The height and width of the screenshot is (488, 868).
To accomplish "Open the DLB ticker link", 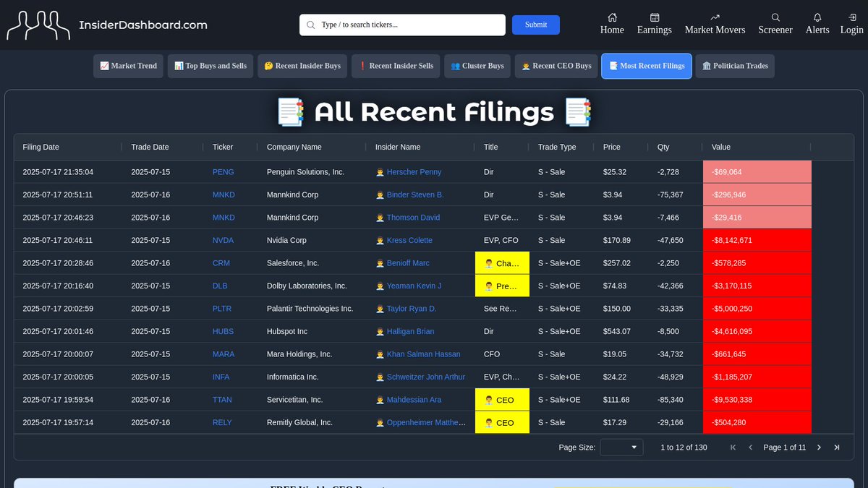I will tap(220, 286).
